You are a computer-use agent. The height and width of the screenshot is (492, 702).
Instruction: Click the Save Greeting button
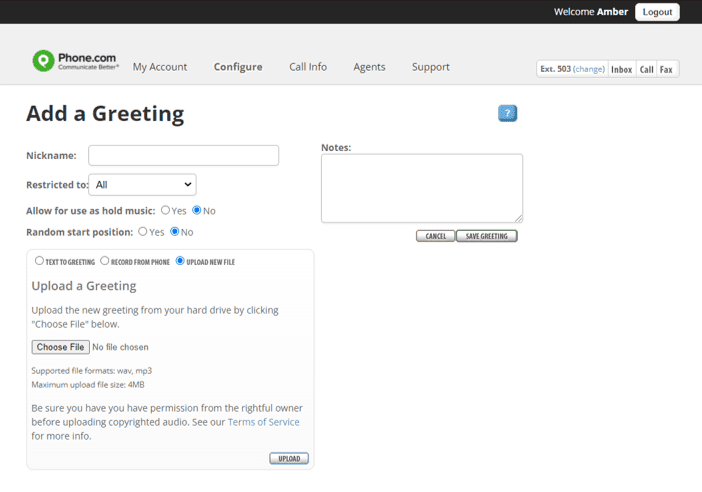click(x=486, y=236)
